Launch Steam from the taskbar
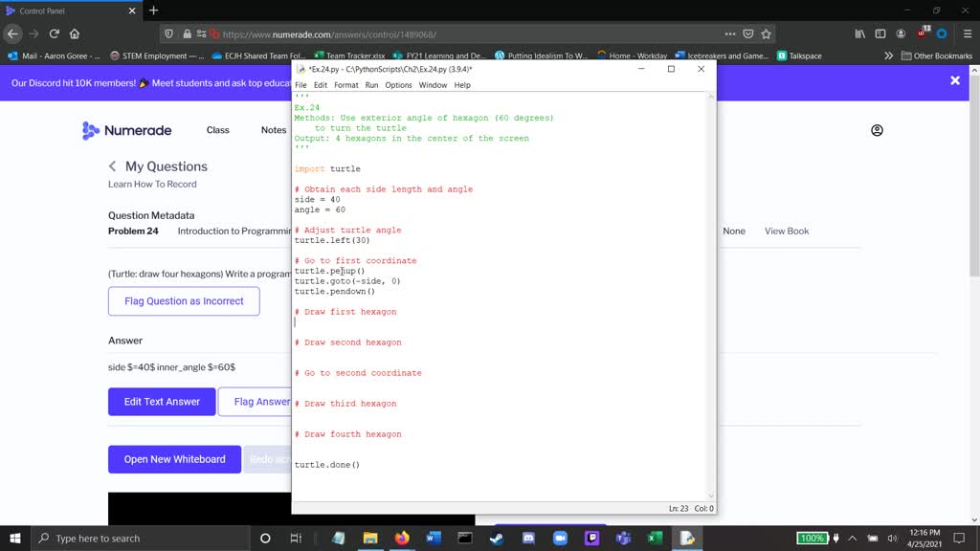Screen dimensions: 980x551 click(497, 538)
